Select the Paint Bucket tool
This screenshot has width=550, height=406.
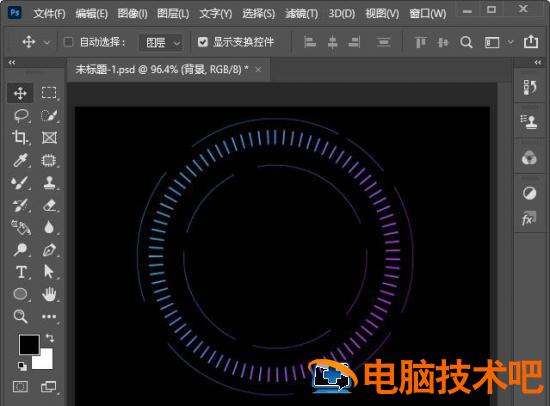pyautogui.click(x=21, y=227)
